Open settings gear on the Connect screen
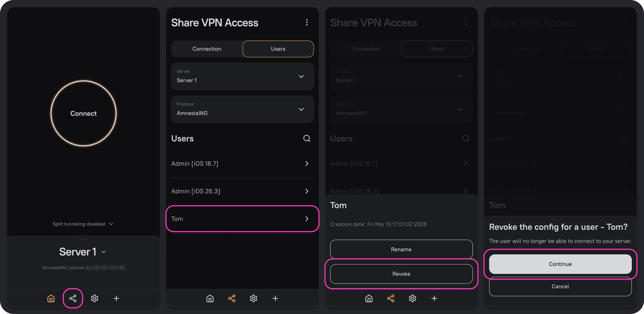 coord(95,298)
